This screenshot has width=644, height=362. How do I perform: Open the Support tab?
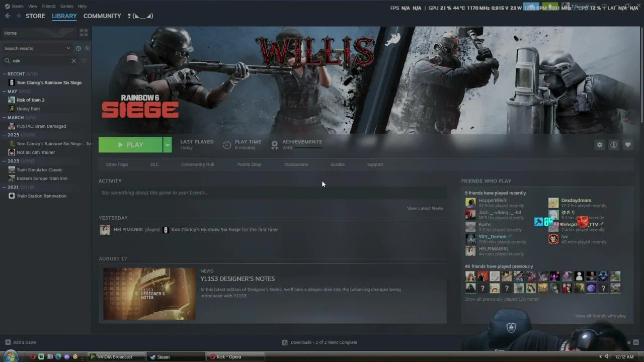tap(375, 164)
